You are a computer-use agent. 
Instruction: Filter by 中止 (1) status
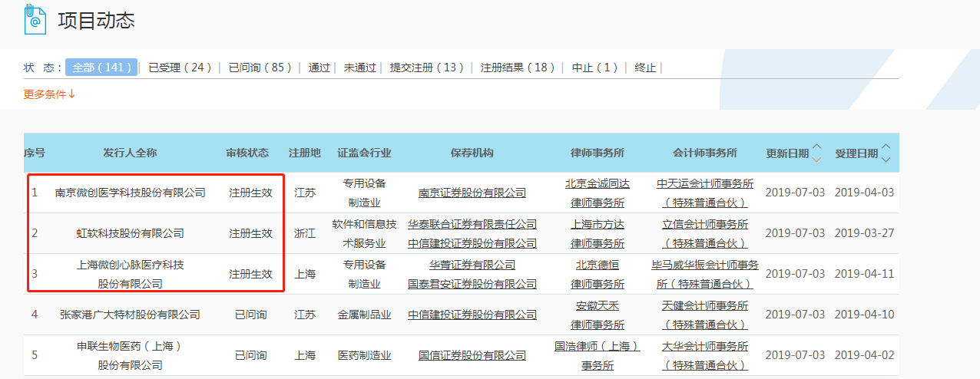click(595, 68)
